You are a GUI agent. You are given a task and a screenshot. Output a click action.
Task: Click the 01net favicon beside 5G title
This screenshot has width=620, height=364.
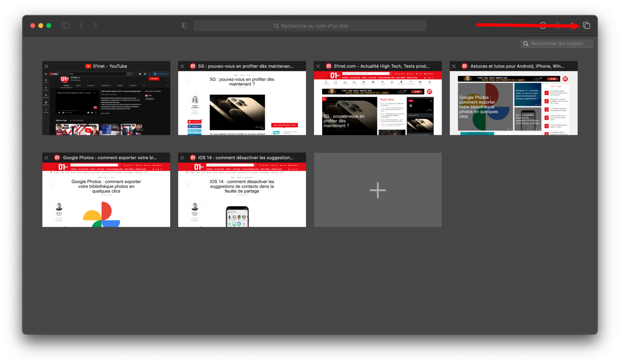(x=193, y=66)
